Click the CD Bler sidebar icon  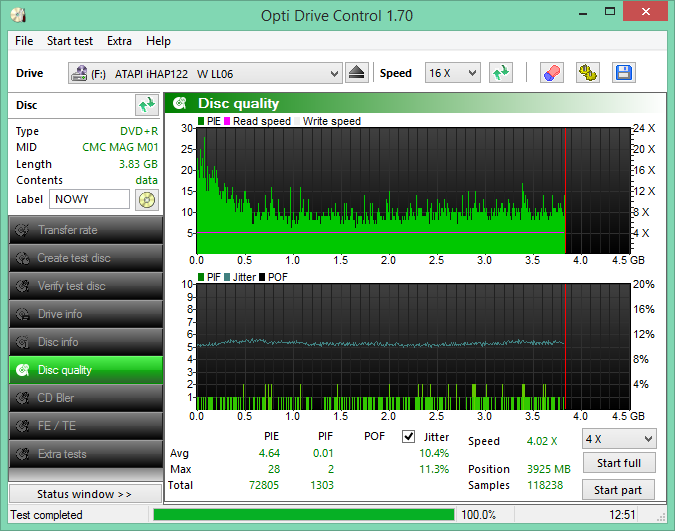(x=22, y=398)
